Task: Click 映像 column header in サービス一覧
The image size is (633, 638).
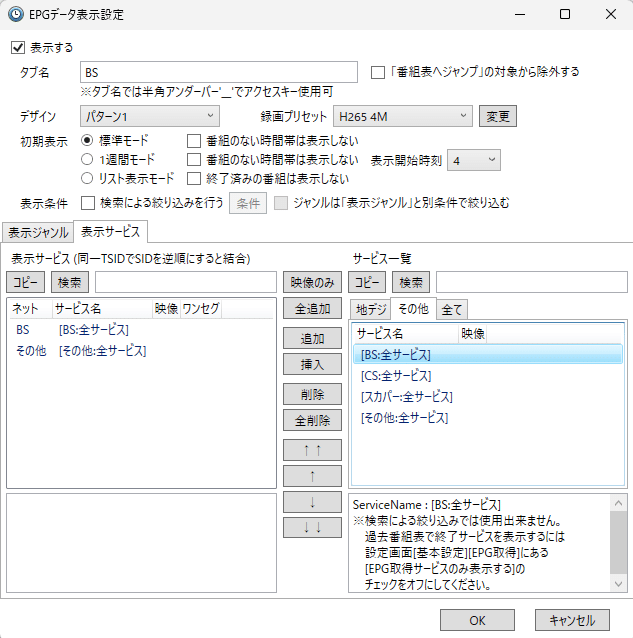Action: pyautogui.click(x=473, y=334)
